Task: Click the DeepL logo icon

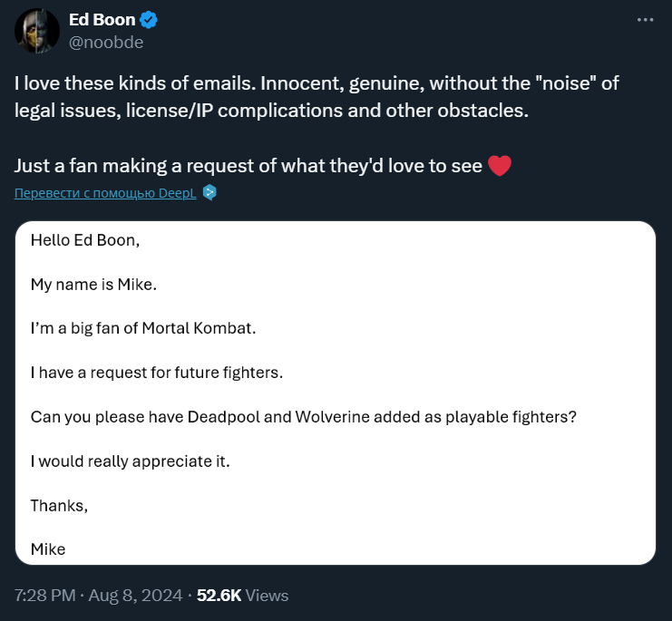Action: 209,192
